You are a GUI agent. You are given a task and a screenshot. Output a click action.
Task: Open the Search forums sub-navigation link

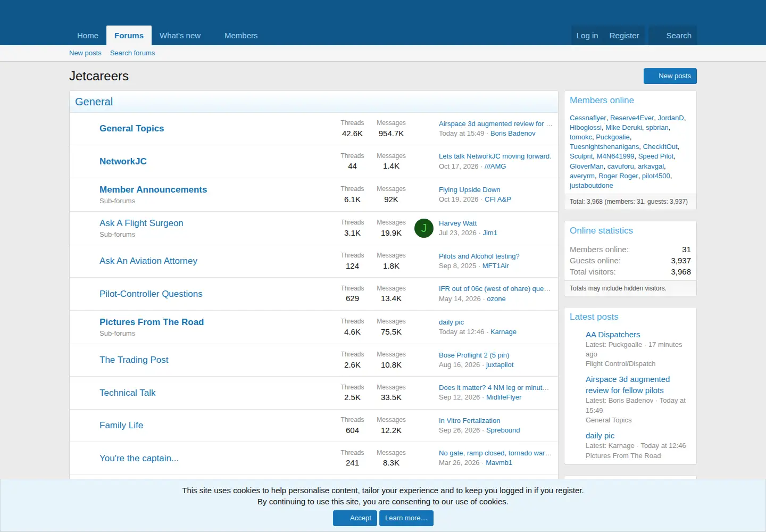tap(132, 53)
